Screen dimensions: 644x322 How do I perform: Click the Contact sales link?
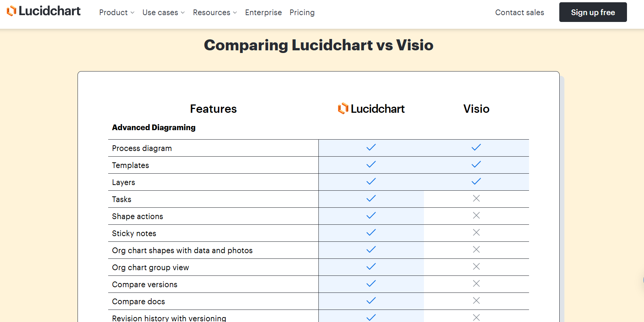coord(519,12)
